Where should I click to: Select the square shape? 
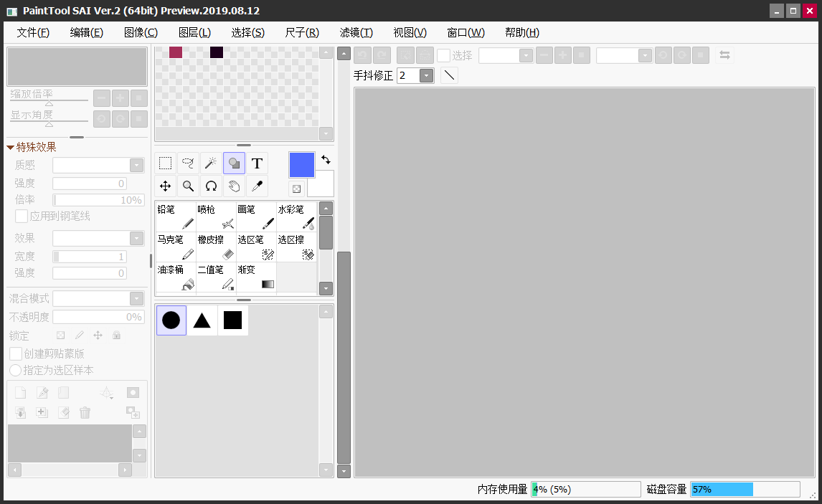tap(233, 320)
